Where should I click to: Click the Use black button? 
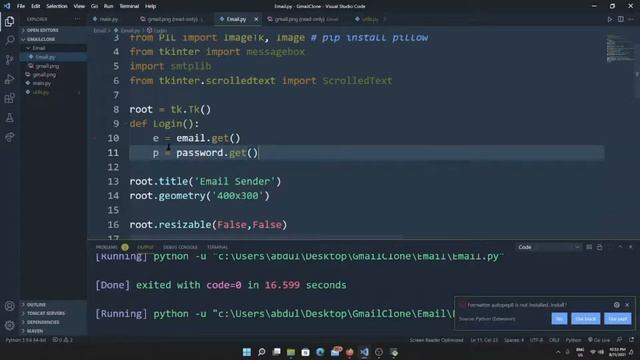click(585, 319)
